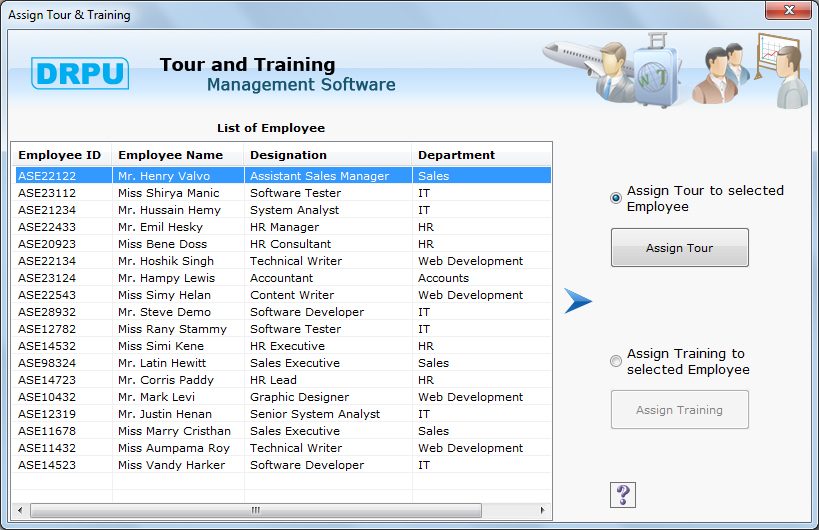
Task: Select the row for Mr. Justin Henan
Action: pyautogui.click(x=164, y=414)
